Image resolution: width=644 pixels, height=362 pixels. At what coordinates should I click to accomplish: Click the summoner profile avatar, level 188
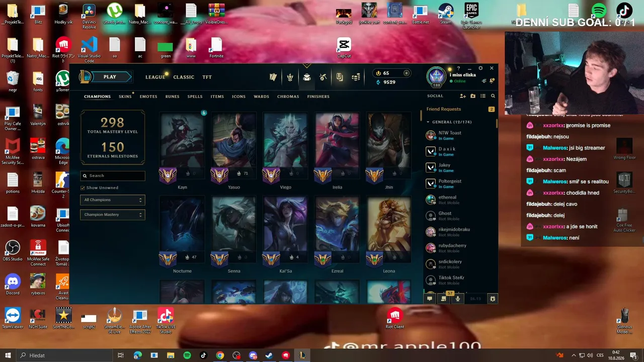tap(436, 76)
